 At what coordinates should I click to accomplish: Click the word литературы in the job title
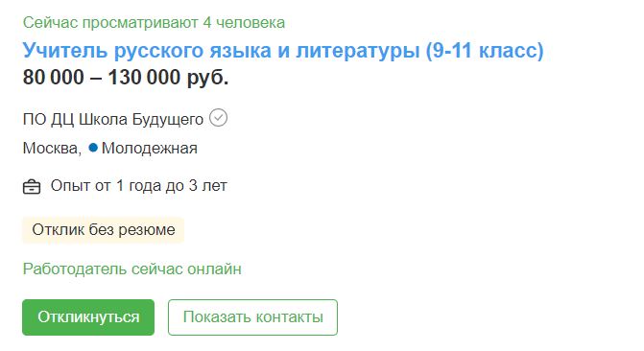coord(358,51)
